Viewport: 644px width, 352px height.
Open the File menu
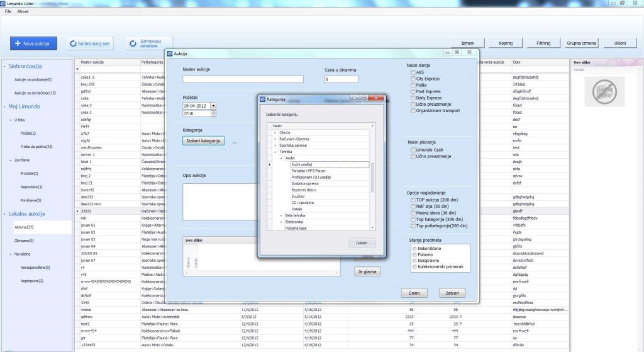point(8,11)
